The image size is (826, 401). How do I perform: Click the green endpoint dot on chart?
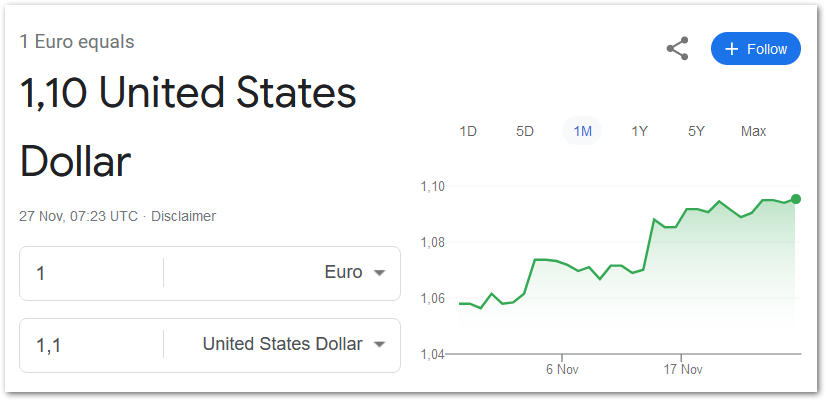click(795, 199)
